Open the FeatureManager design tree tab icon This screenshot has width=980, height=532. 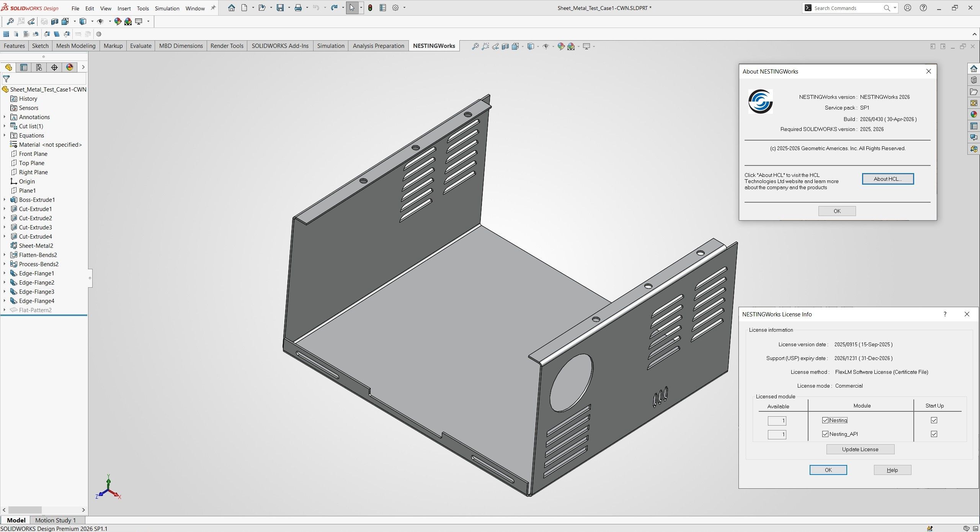[x=8, y=67]
